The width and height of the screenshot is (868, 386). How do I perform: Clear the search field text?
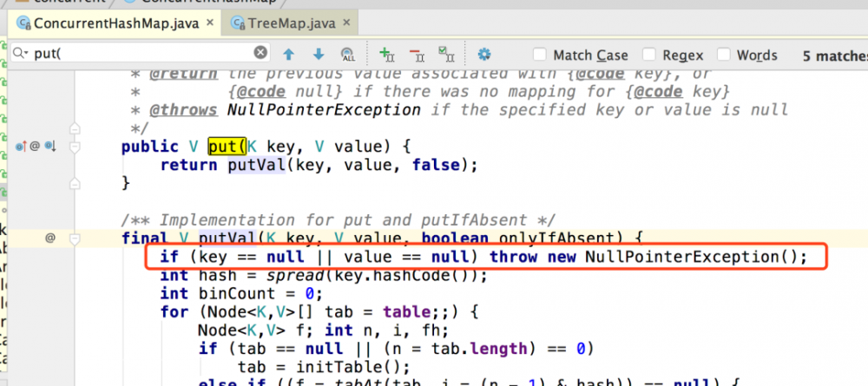coord(260,53)
